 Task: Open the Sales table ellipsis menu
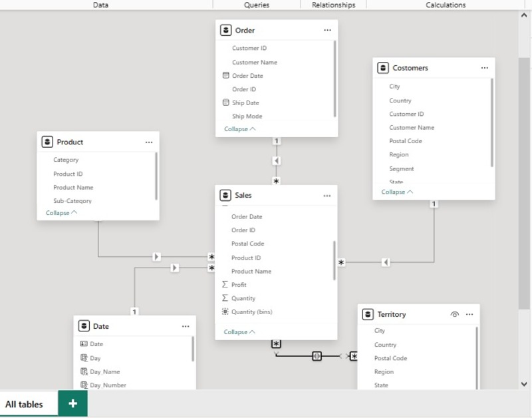click(327, 196)
